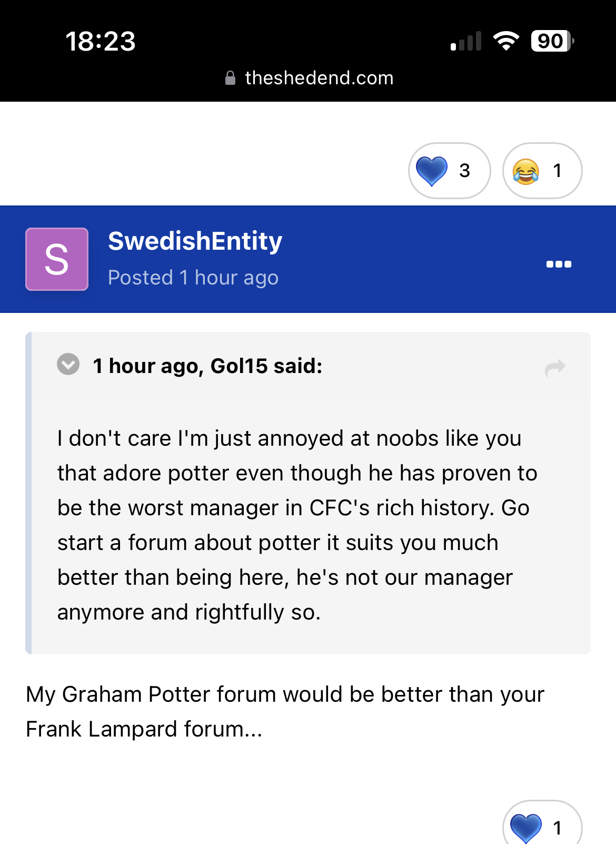The image size is (616, 844).
Task: Open SwedishEntity's profile name link
Action: pos(195,241)
